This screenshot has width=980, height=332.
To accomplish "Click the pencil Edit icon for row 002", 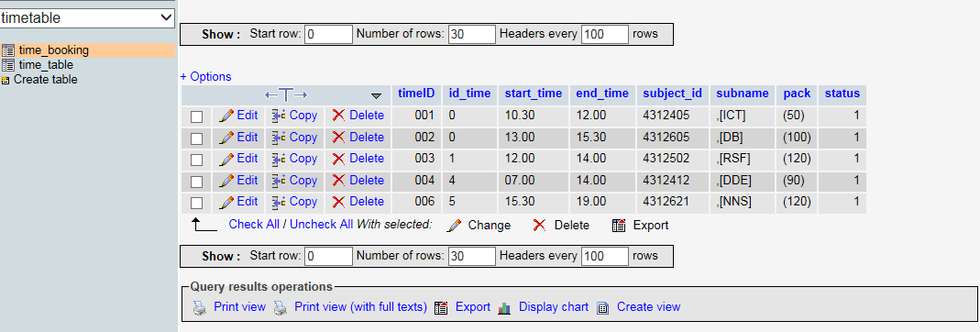I will pyautogui.click(x=226, y=137).
